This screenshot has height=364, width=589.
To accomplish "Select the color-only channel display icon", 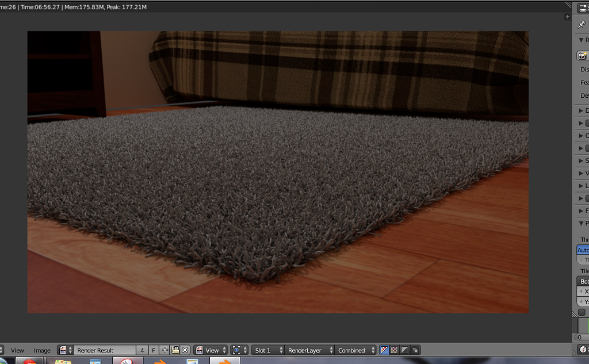I will coord(395,350).
